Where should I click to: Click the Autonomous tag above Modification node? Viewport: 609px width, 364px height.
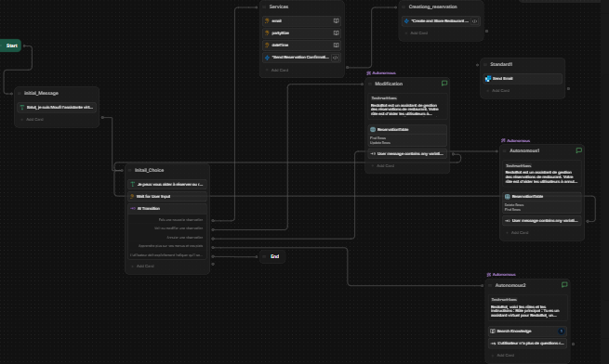click(381, 73)
